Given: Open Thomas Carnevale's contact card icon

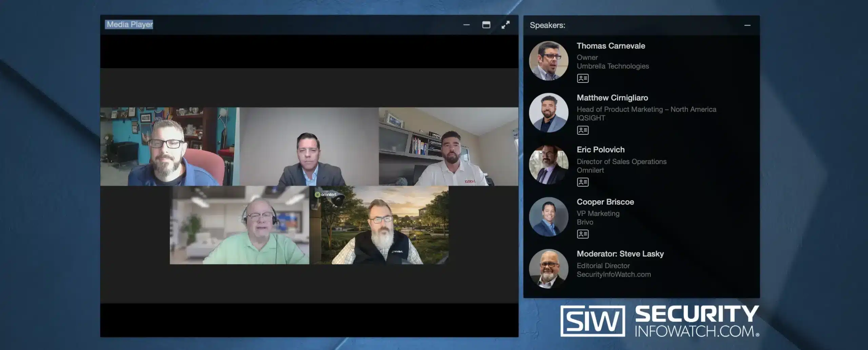Looking at the screenshot, I should (x=583, y=78).
